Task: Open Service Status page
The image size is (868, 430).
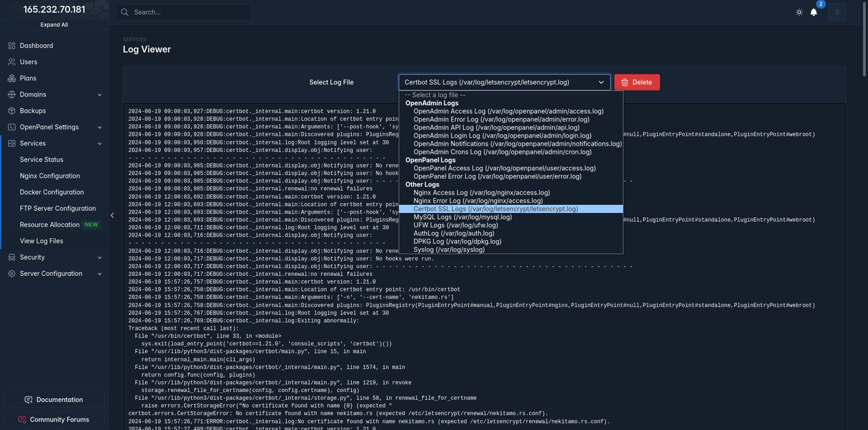Action: pyautogui.click(x=41, y=159)
